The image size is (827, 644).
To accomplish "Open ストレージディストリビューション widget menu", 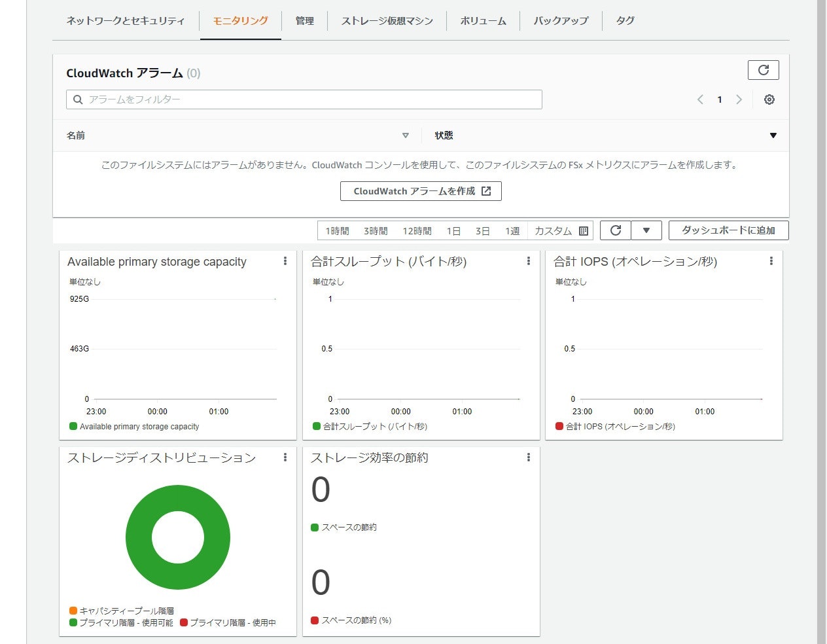I will coord(285,457).
